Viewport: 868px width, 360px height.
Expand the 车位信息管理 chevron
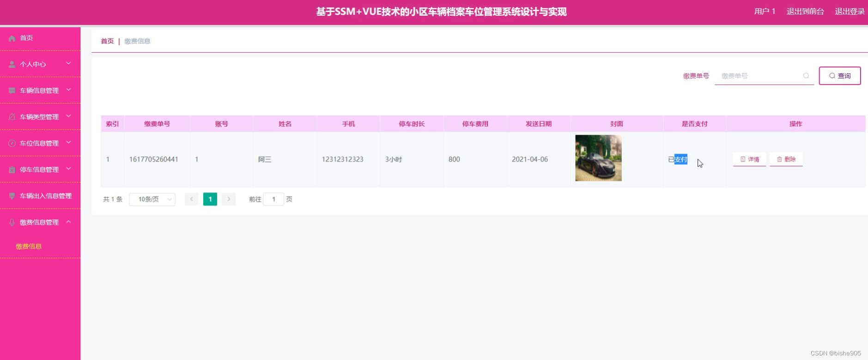68,142
